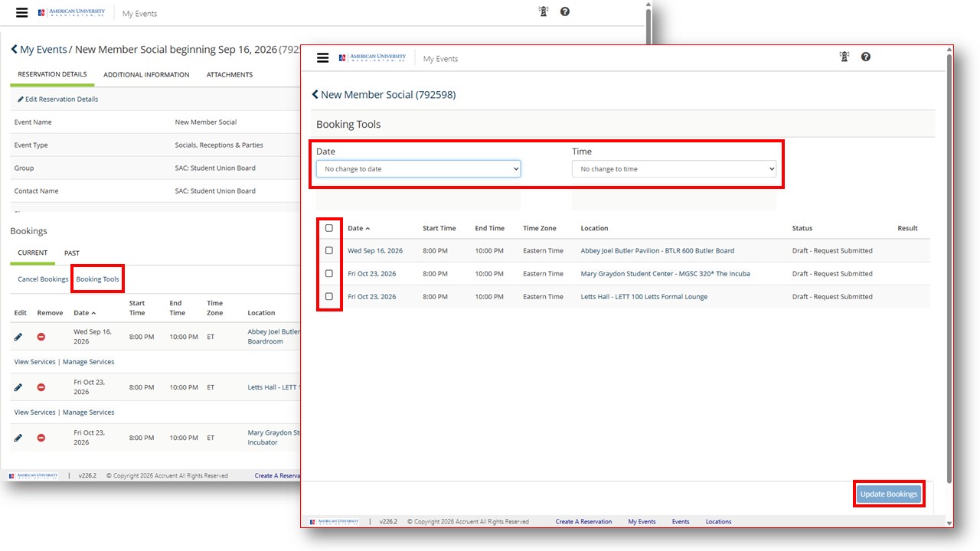Open help question mark in front window
Image resolution: width=980 pixels, height=551 pixels.
point(866,57)
